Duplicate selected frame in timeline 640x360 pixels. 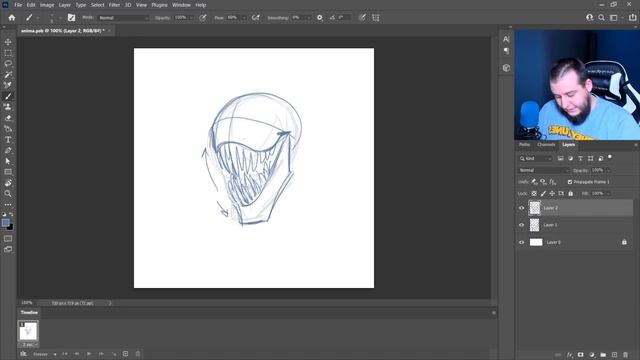coord(125,354)
